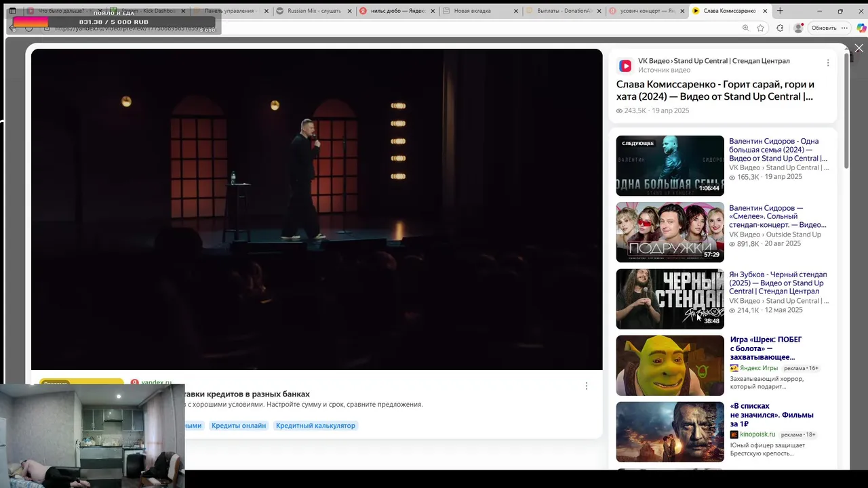Click the 891,8K · 20 авг 2025 text

(769, 244)
